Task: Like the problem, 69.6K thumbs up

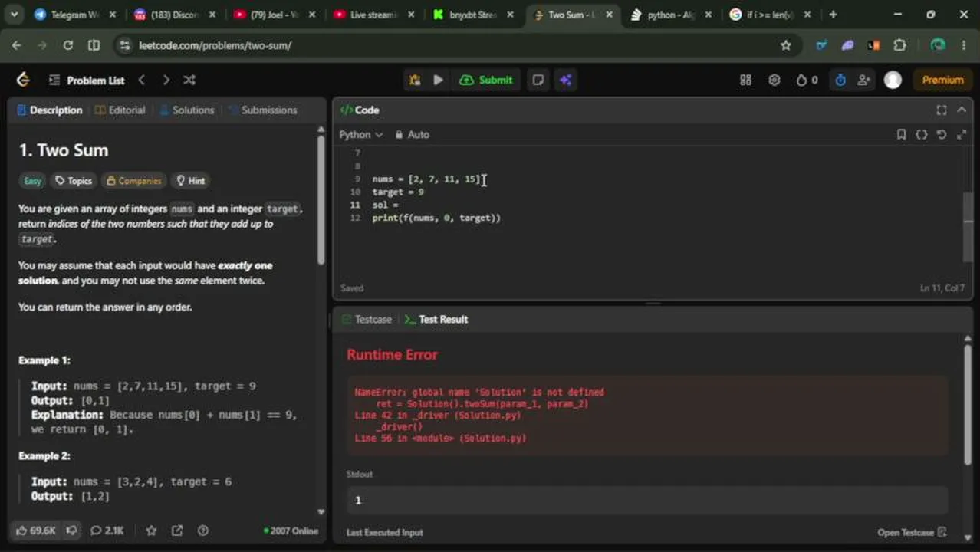Action: (35, 531)
